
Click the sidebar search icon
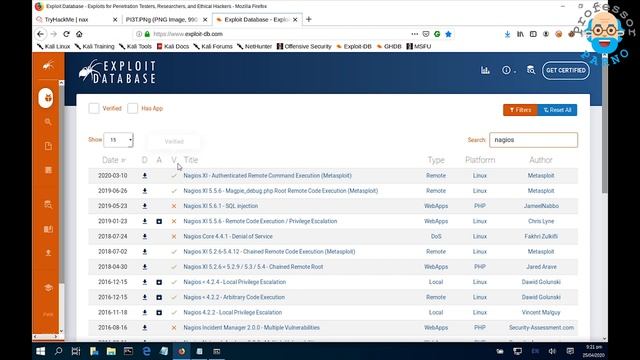(48, 122)
